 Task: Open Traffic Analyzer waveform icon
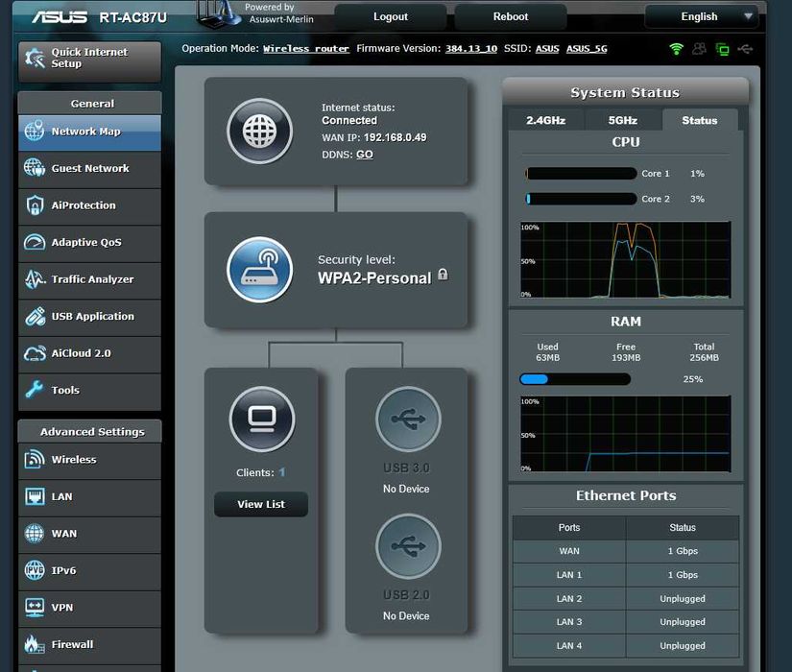pyautogui.click(x=35, y=279)
